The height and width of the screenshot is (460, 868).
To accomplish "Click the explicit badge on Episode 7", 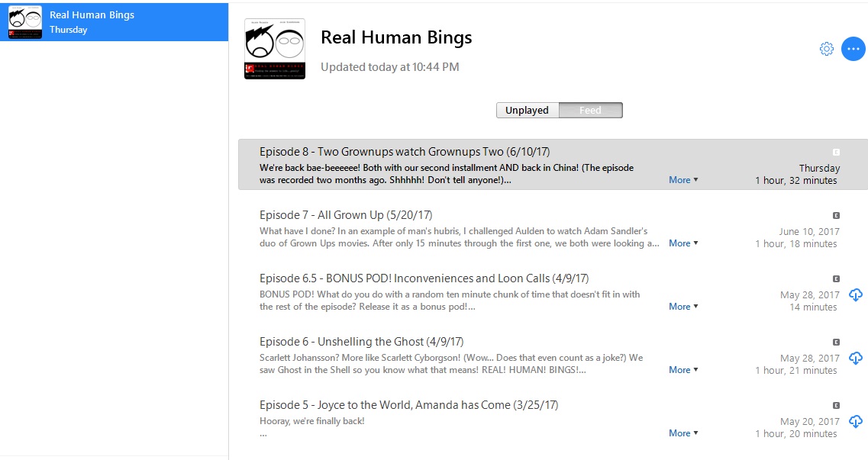I will (836, 216).
